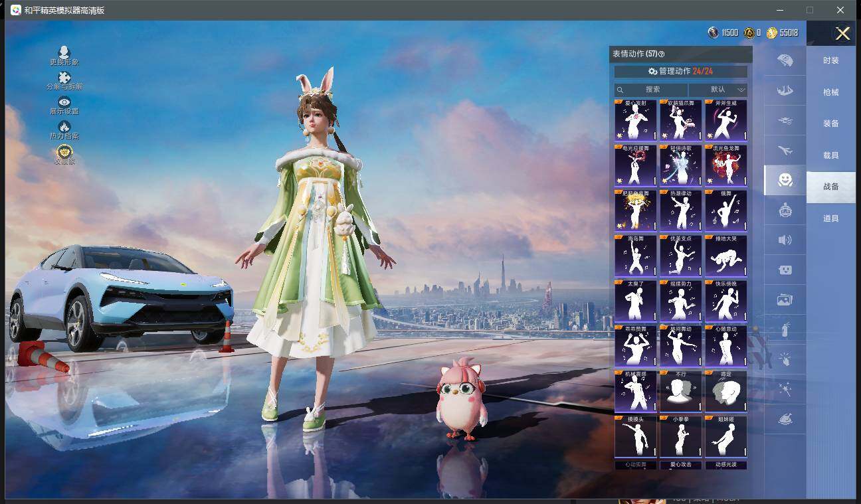Open the voice speaker category icon
The width and height of the screenshot is (861, 504).
pyautogui.click(x=785, y=240)
